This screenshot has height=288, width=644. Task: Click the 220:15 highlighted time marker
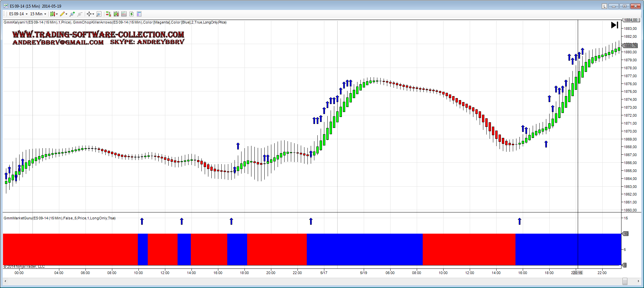coord(577,273)
